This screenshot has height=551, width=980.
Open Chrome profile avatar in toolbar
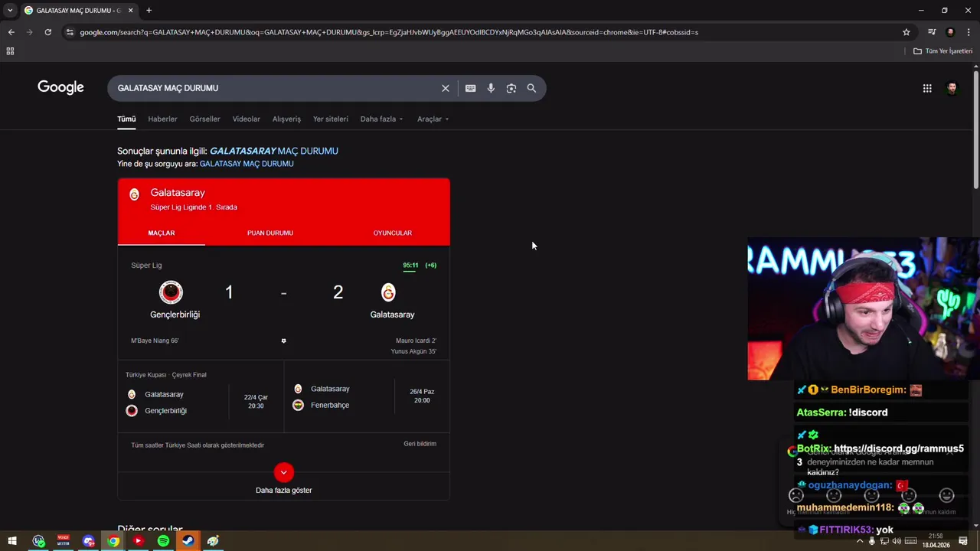tap(950, 32)
